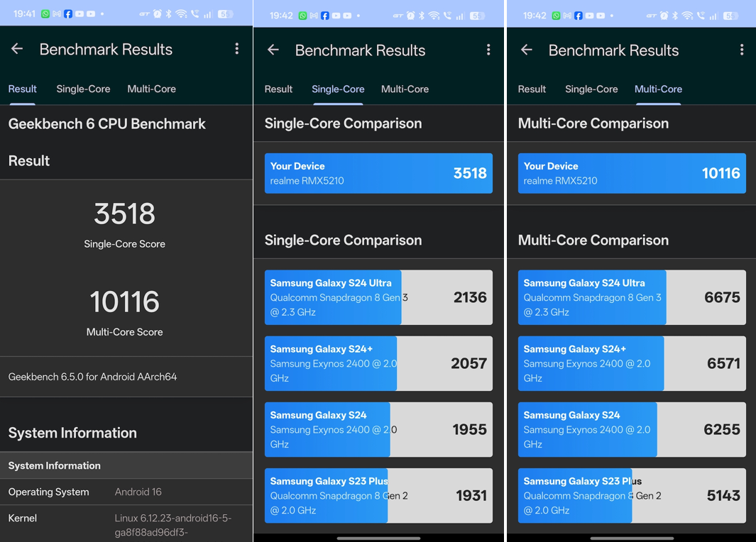Tap the WhatsApp notification icon in the status bar
The width and height of the screenshot is (756, 542).
(x=45, y=12)
